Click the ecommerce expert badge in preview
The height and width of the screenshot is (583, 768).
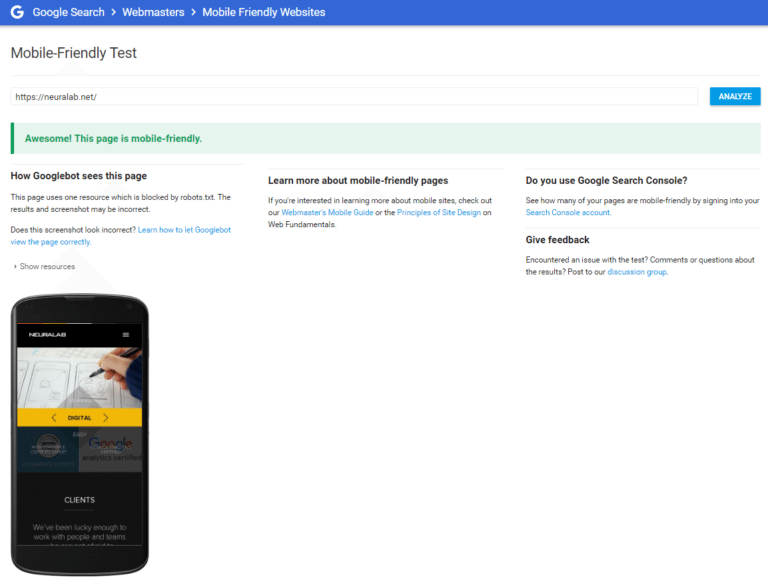[48, 449]
